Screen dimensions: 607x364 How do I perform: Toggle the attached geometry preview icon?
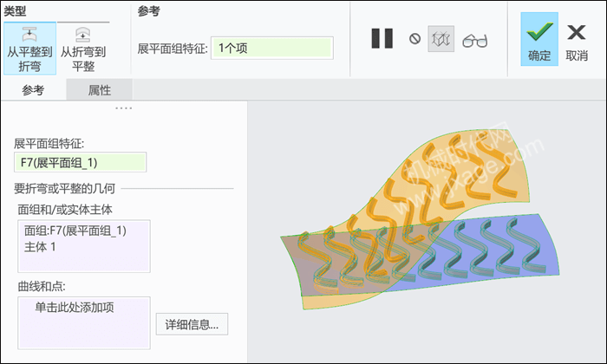(441, 39)
